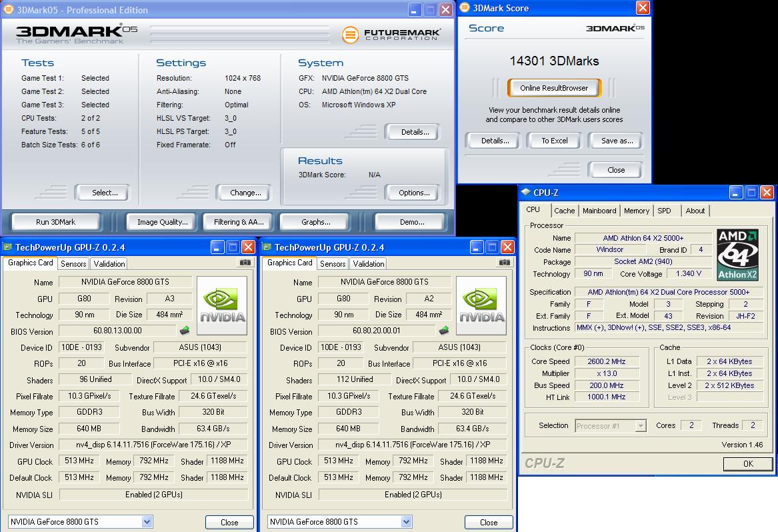Click the CPU-Z title bar icon

pyautogui.click(x=526, y=192)
